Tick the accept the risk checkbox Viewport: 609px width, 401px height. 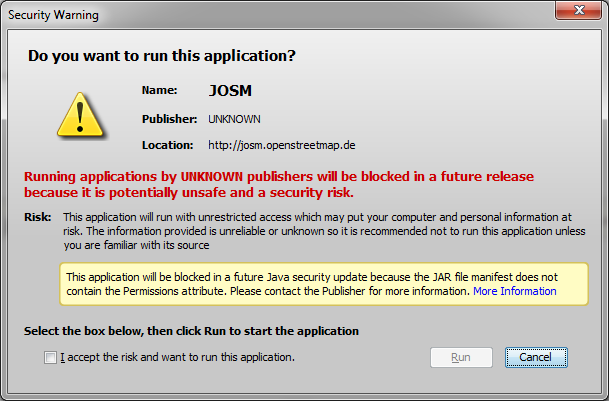click(50, 357)
